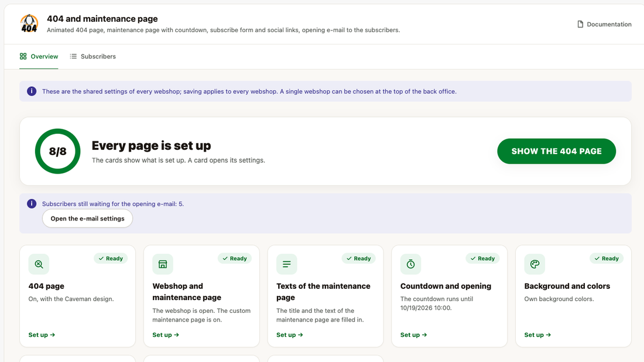Screen dimensions: 644x362
Task: Switch to the Subscribers tab
Action: (93, 56)
